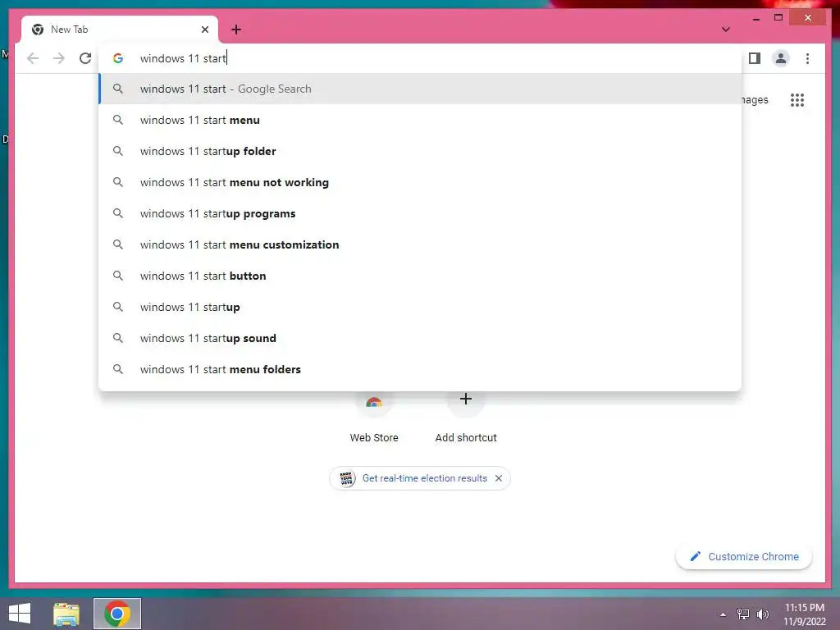The height and width of the screenshot is (630, 840).
Task: Open File Explorer from the taskbar
Action: [x=66, y=614]
